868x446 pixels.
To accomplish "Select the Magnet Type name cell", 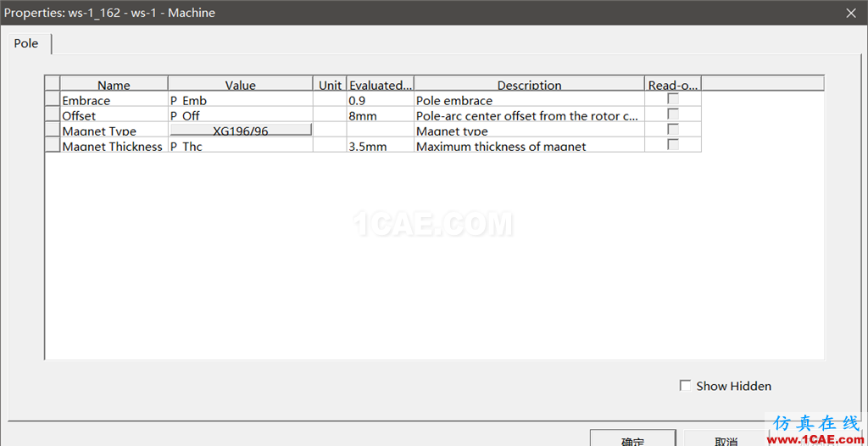I will tap(114, 130).
